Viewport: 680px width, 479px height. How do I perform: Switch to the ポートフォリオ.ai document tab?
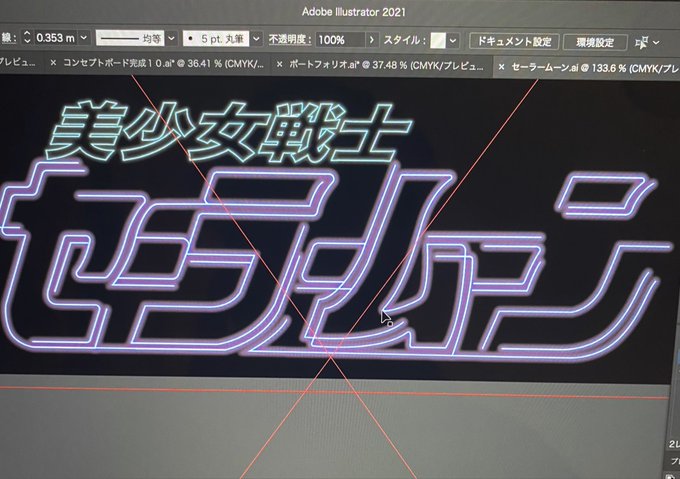(x=386, y=65)
